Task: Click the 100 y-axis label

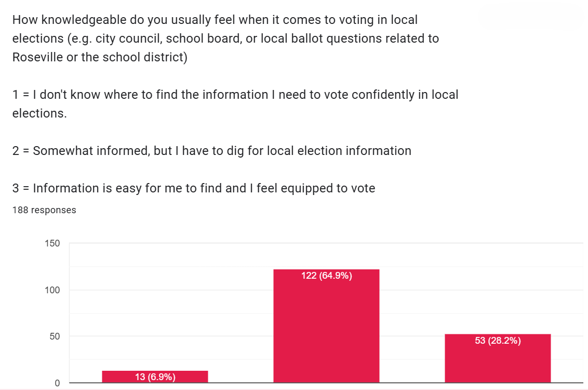Action: (x=53, y=290)
